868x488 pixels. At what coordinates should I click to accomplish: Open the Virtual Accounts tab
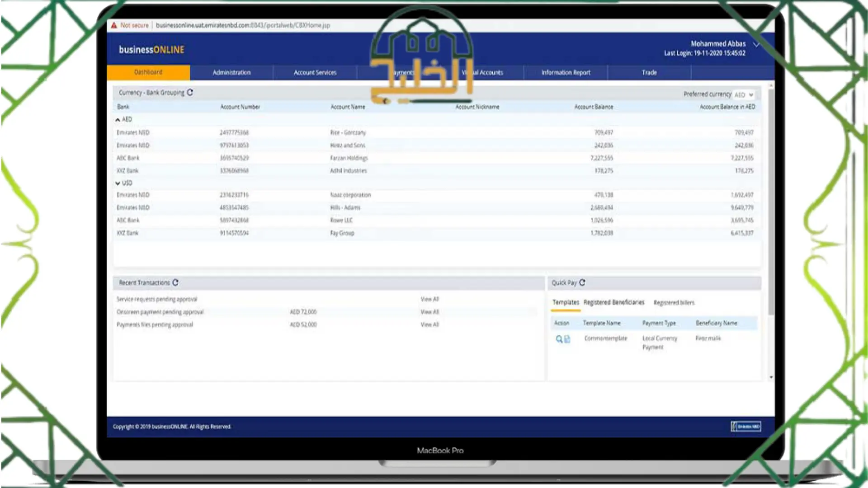[482, 72]
